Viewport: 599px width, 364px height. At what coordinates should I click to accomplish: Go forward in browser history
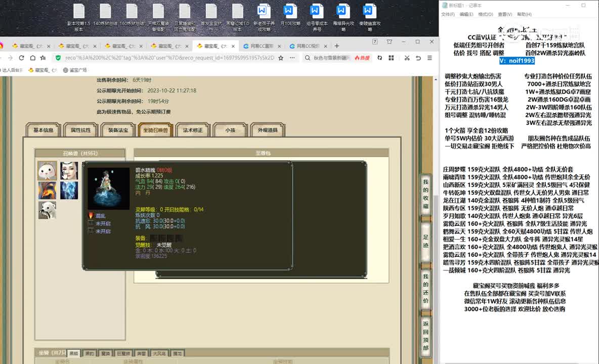(x=10, y=58)
